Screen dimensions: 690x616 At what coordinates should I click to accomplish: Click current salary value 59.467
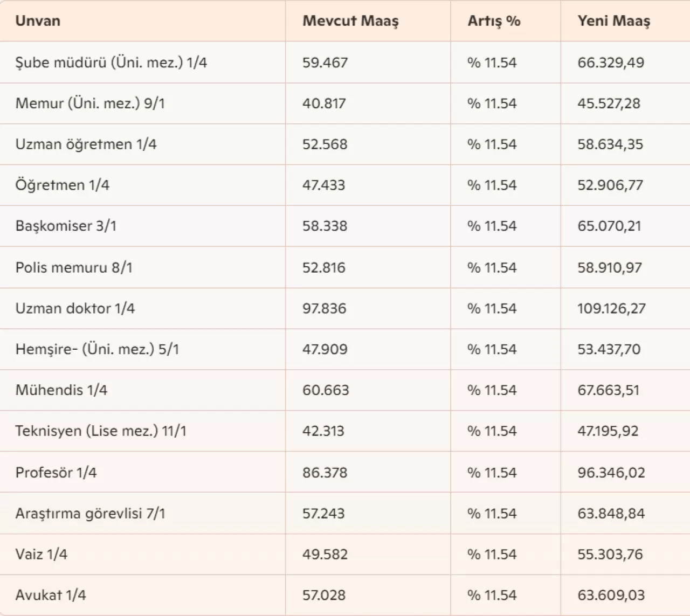[325, 63]
